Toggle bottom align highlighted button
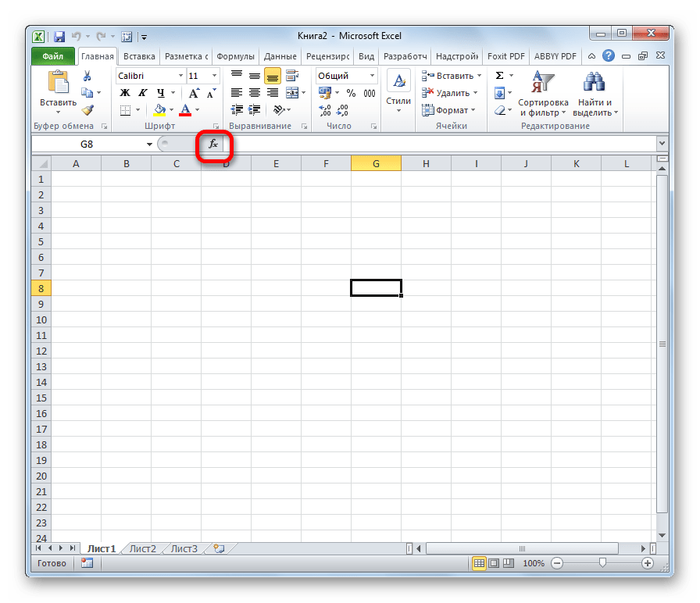 pos(273,76)
